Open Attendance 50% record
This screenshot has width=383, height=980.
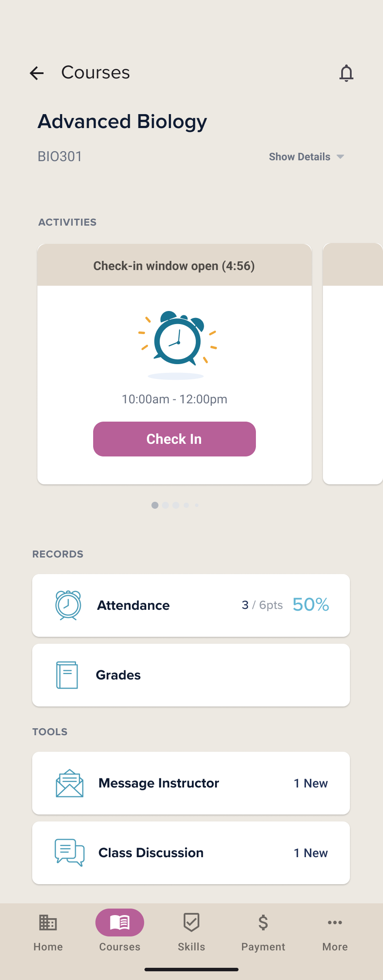(191, 605)
